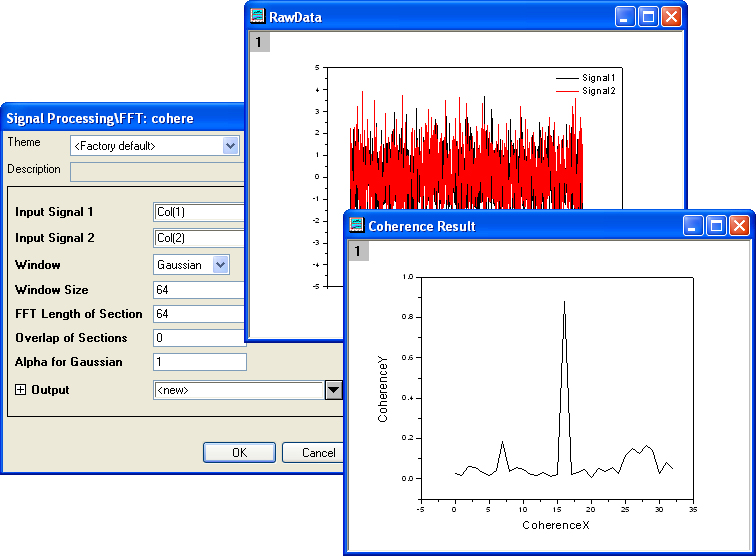The image size is (756, 556).
Task: Click the Signal1 legend entry
Action: (586, 78)
